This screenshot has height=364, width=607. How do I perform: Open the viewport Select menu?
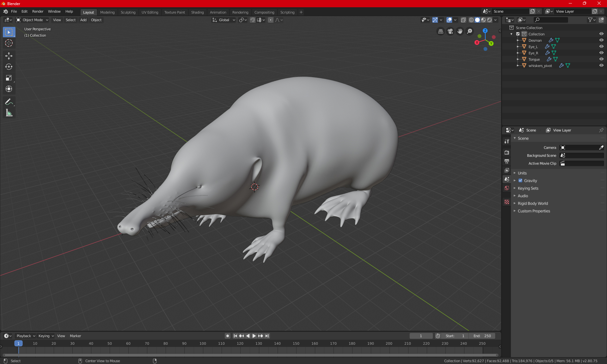point(71,20)
